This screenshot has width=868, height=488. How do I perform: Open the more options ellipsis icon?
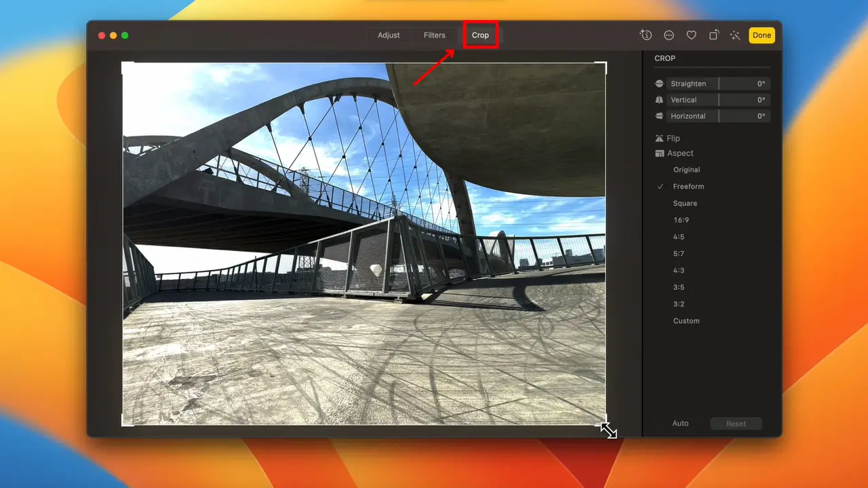669,35
